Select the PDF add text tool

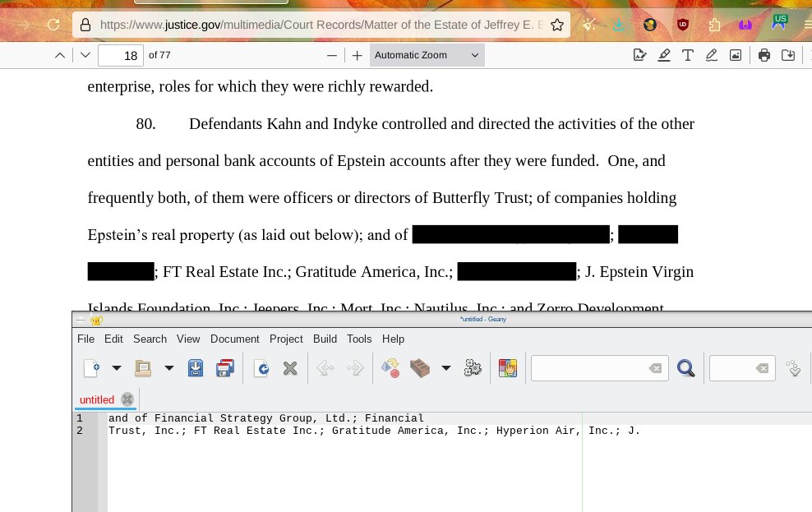[x=687, y=55]
